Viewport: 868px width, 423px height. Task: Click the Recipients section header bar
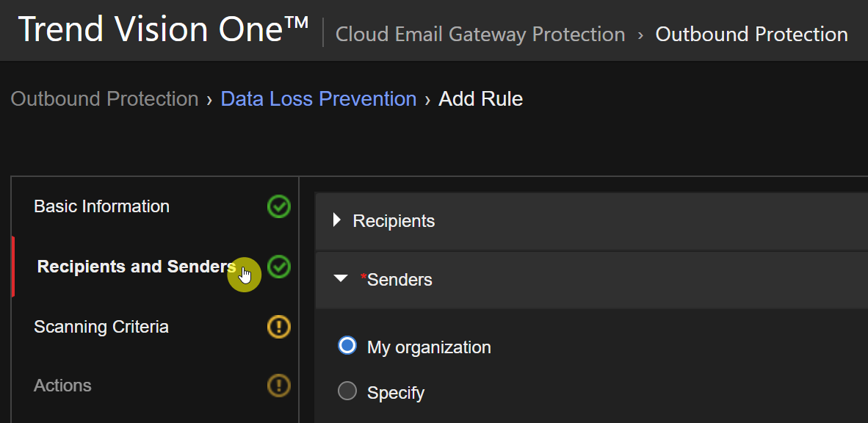[587, 221]
